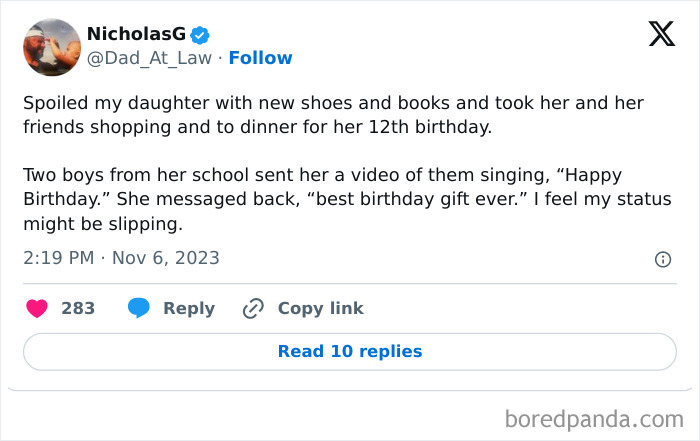Open NicholasG's profile avatar
This screenshot has width=700, height=441.
click(x=51, y=47)
